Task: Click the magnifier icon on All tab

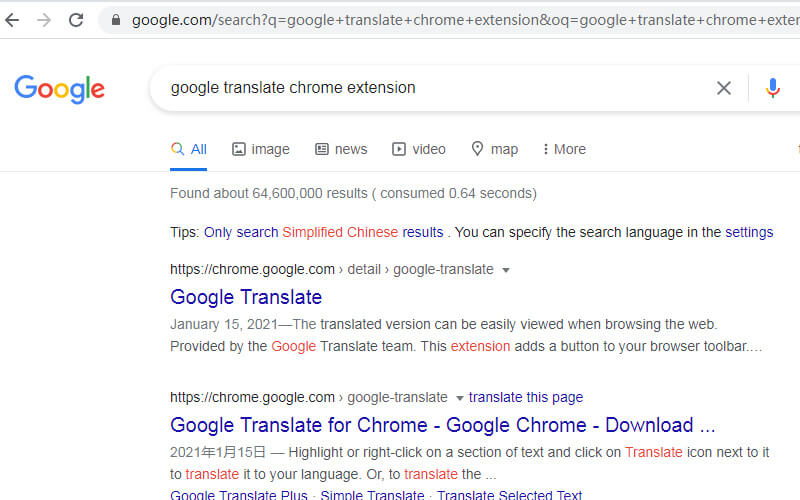Action: pos(177,148)
